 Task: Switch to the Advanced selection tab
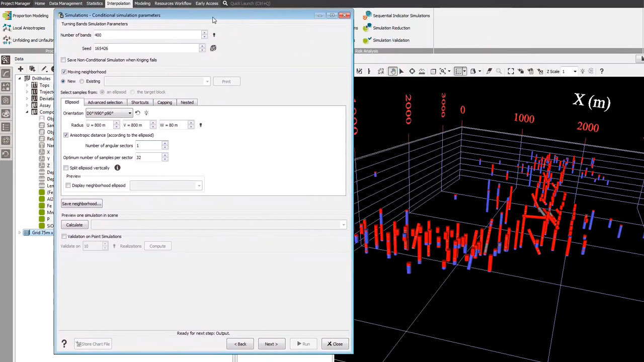(105, 103)
